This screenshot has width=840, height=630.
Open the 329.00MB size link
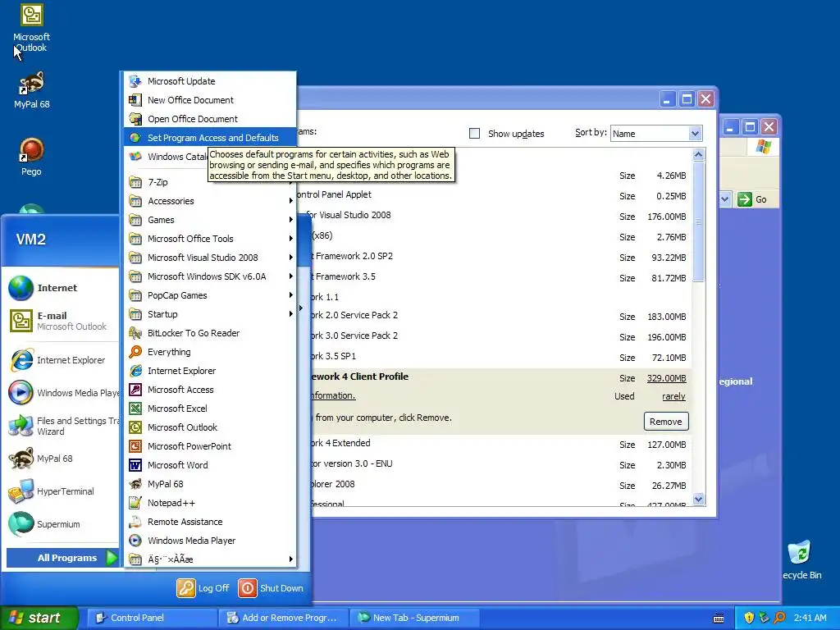[666, 378]
